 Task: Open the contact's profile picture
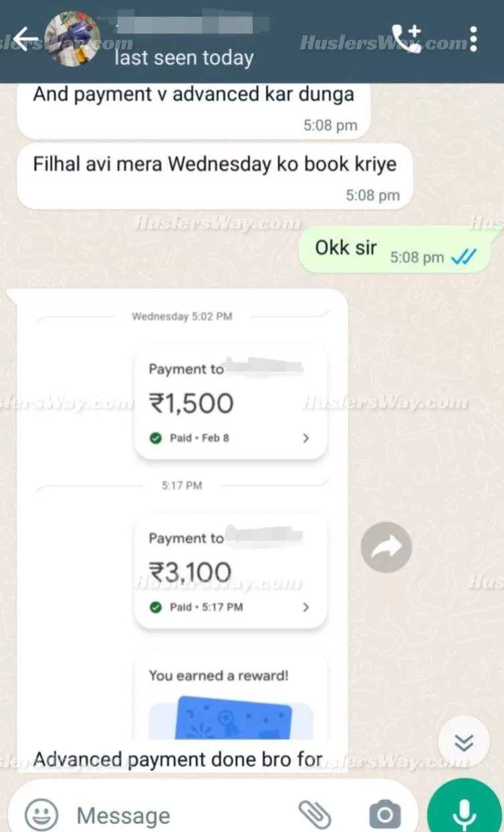(72, 39)
